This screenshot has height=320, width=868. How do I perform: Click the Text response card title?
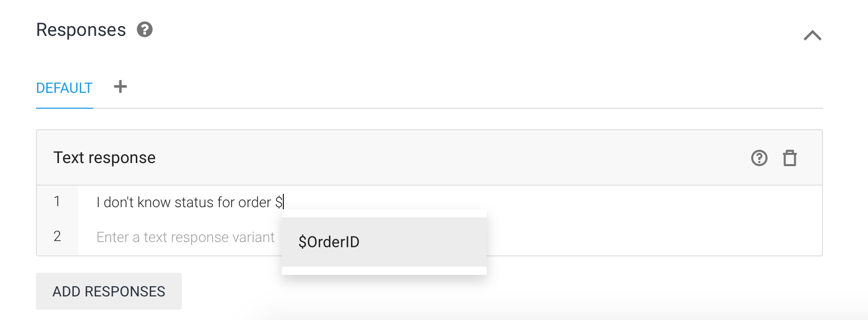click(x=105, y=157)
